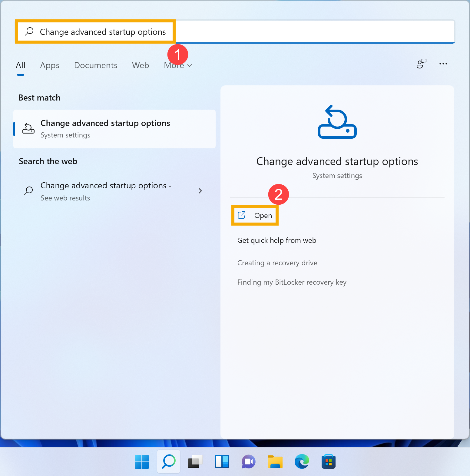Click the recovery icon beside the best match result
Image resolution: width=470 pixels, height=476 pixels.
point(28,128)
